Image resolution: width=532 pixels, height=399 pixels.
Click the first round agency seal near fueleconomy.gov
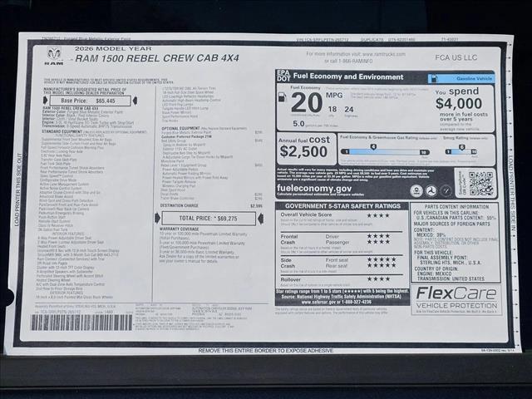click(x=416, y=191)
